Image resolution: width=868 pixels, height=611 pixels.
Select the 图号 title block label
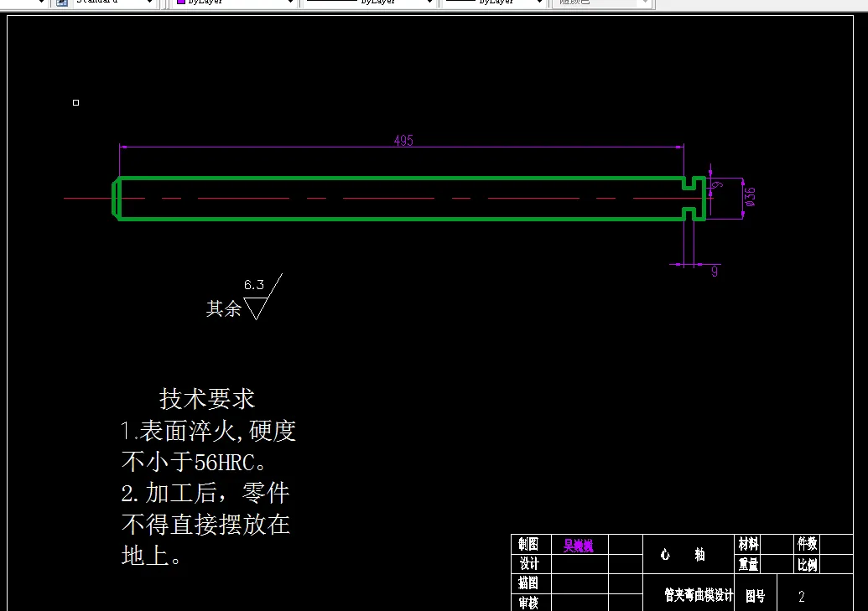click(755, 596)
